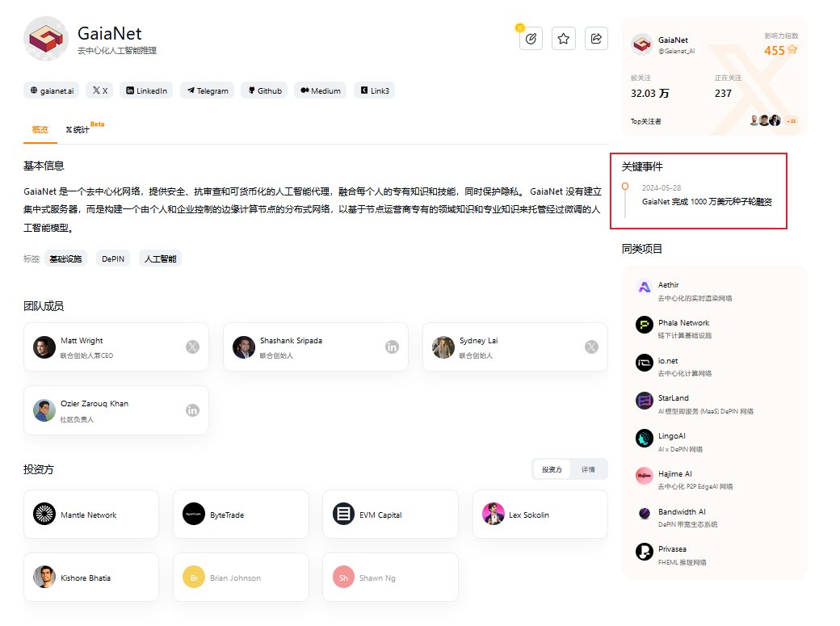Open Matt Wright's X profile icon

pos(192,347)
